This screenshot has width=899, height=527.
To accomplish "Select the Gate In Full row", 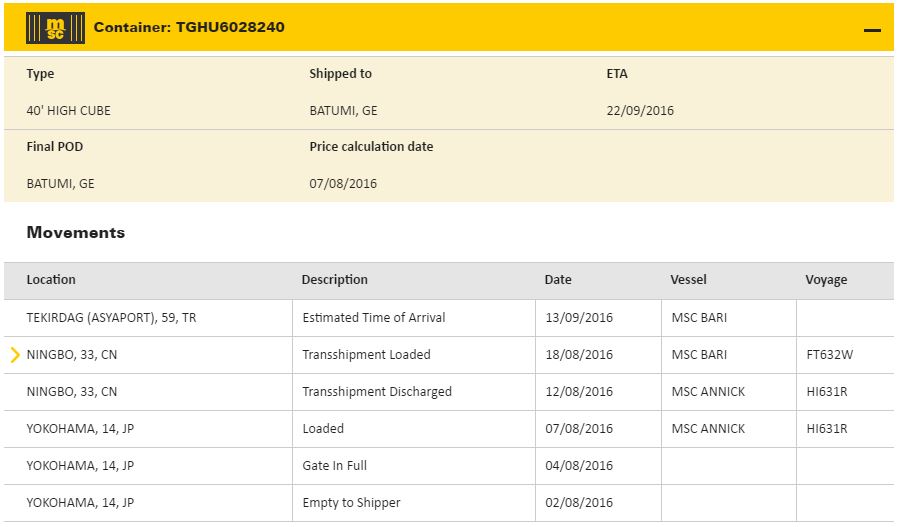I will point(337,466).
